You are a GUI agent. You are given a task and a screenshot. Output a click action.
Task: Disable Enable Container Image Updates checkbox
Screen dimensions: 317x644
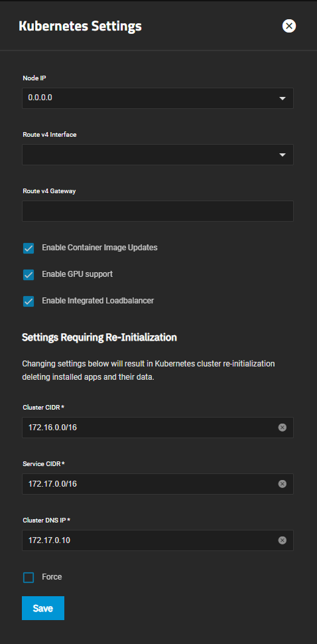(29, 248)
